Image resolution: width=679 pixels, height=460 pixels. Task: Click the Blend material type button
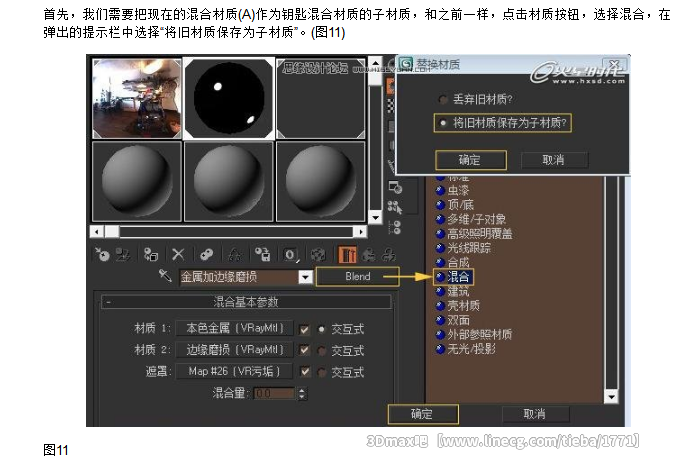click(358, 276)
